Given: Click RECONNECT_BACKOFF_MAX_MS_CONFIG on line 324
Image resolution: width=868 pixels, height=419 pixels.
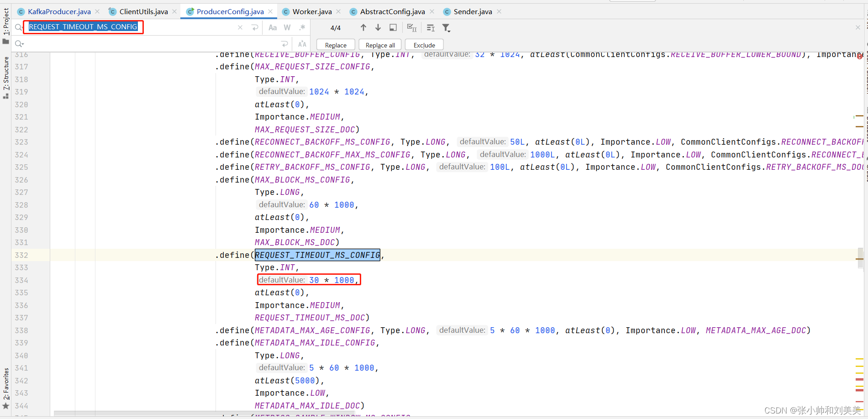Looking at the screenshot, I should (332, 155).
